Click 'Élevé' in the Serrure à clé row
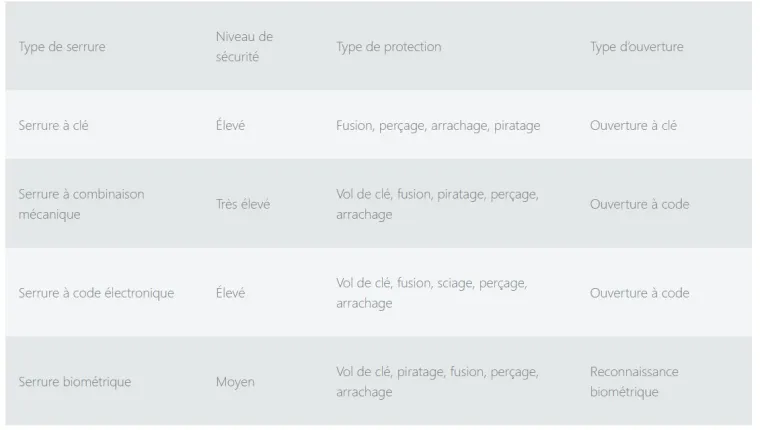 click(x=230, y=125)
